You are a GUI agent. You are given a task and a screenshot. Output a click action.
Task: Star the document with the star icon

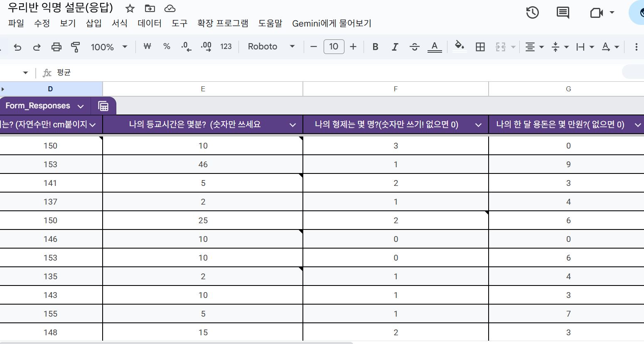(x=130, y=8)
